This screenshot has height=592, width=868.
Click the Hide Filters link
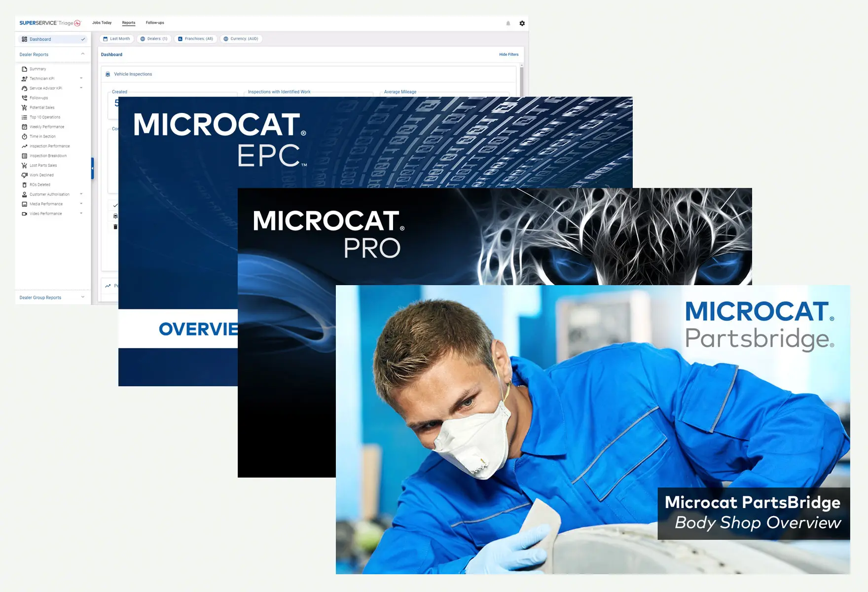tap(508, 54)
